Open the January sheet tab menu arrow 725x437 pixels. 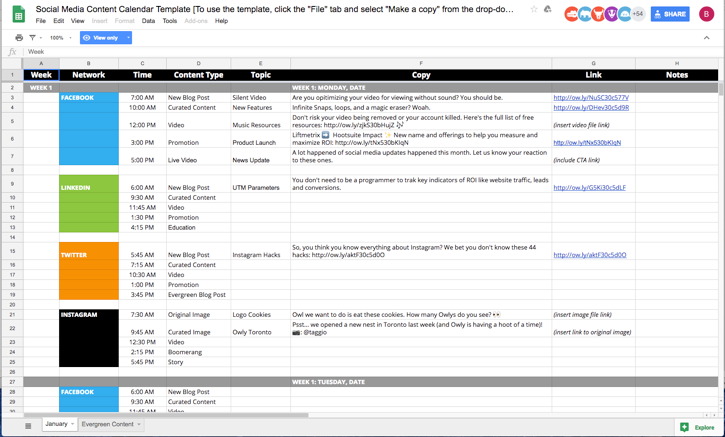pyautogui.click(x=72, y=424)
